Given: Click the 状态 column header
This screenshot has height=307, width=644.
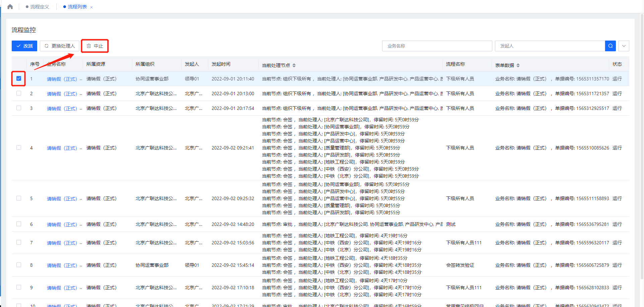Looking at the screenshot, I should 617,64.
